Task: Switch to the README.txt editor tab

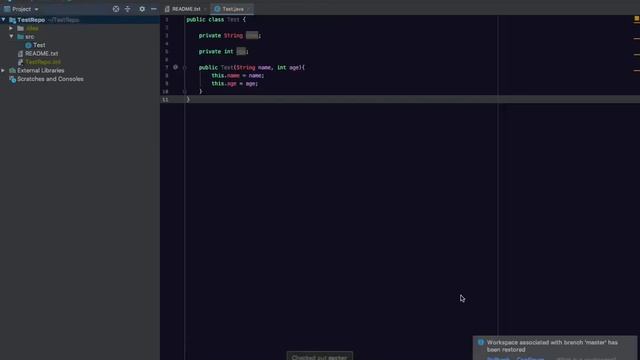Action: coord(186,9)
